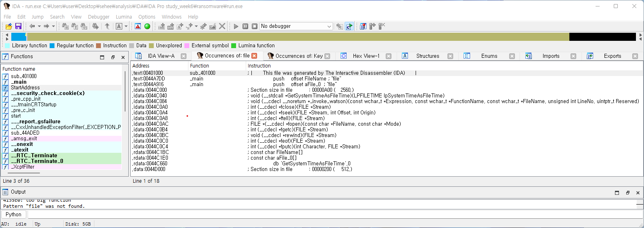This screenshot has width=644, height=228.
Task: Close the Functions panel
Action: [123, 57]
